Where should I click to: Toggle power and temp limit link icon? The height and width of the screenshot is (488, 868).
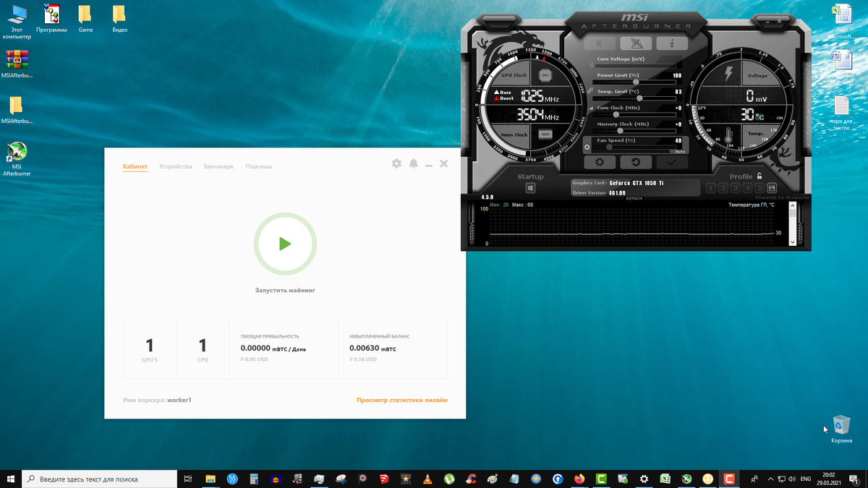pyautogui.click(x=591, y=91)
